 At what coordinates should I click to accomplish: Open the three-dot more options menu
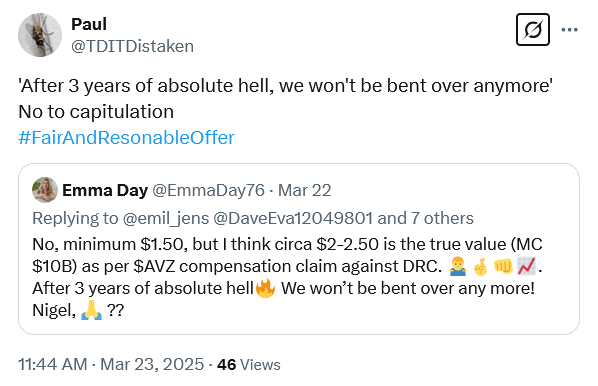pyautogui.click(x=569, y=30)
